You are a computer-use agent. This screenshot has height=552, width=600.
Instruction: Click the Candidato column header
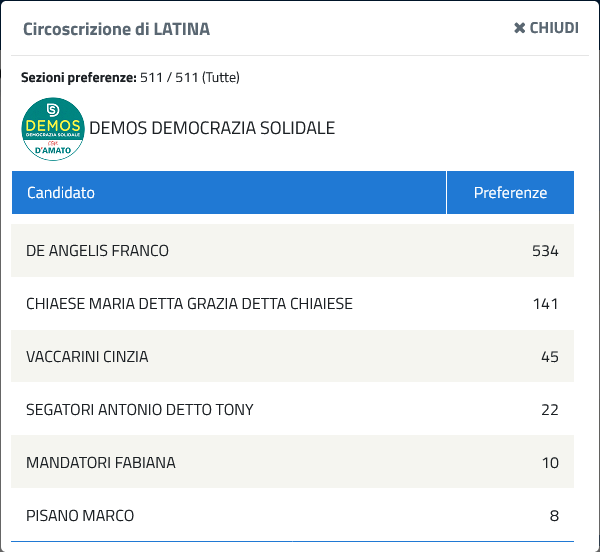(229, 192)
